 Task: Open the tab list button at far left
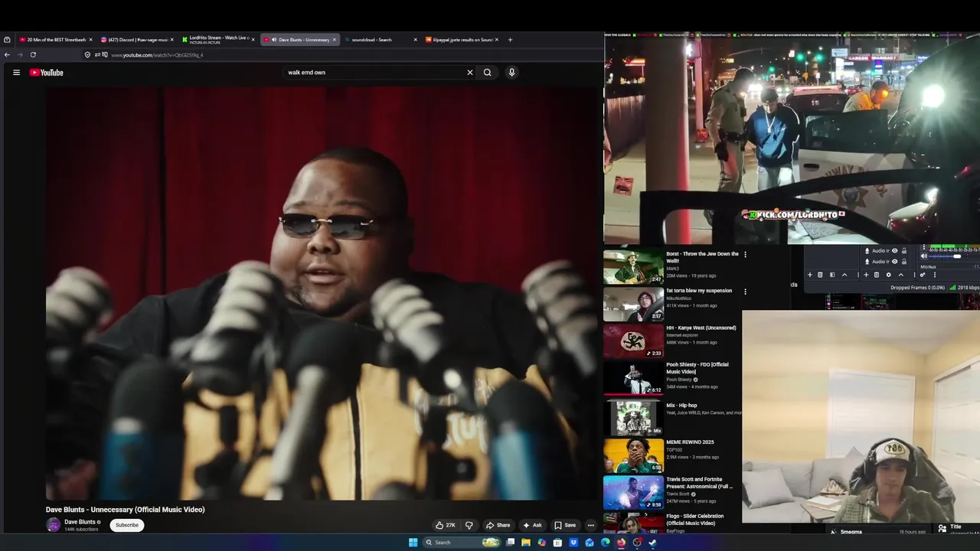pos(7,40)
